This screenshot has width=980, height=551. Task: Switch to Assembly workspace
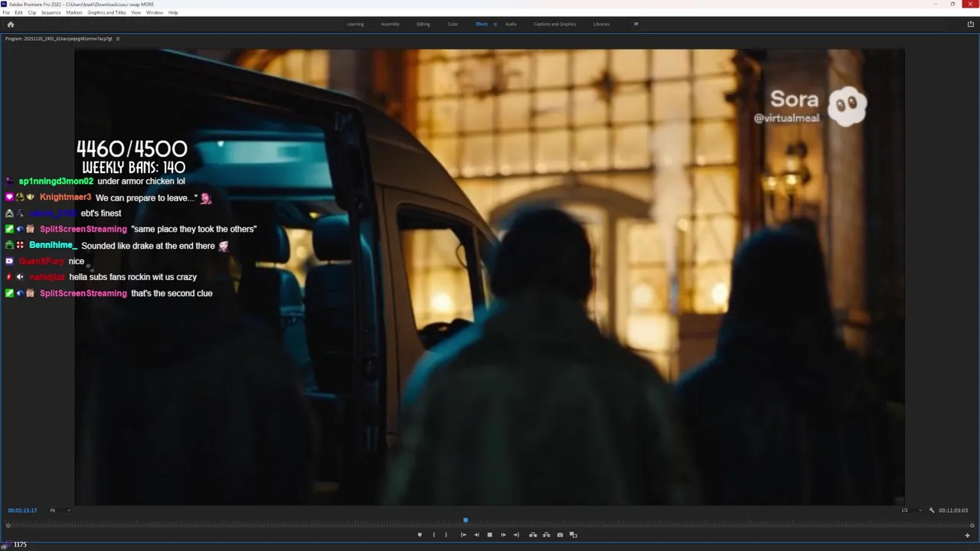[x=390, y=24]
